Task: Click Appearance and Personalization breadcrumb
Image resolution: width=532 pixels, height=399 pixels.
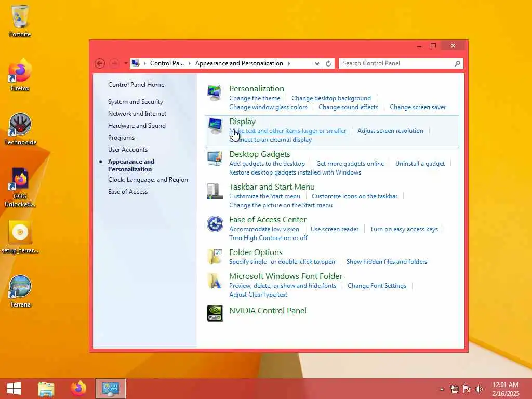Action: click(239, 63)
